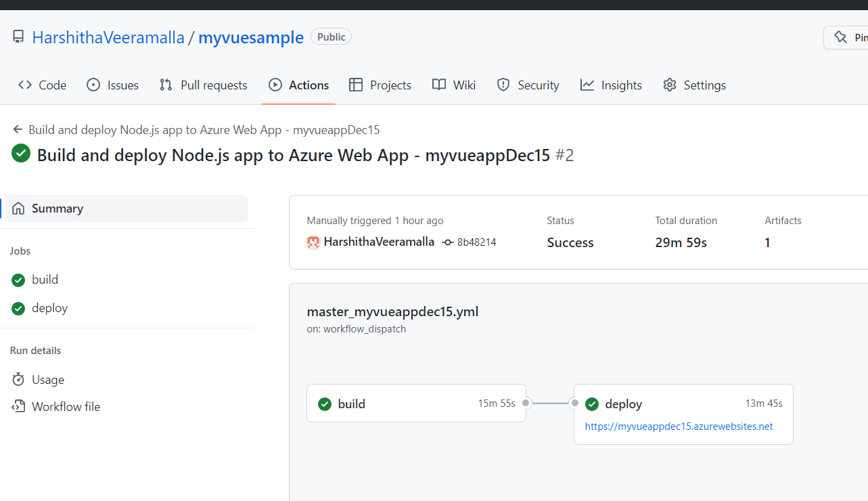This screenshot has width=868, height=501.
Task: Click the repository book icon
Action: 18,37
